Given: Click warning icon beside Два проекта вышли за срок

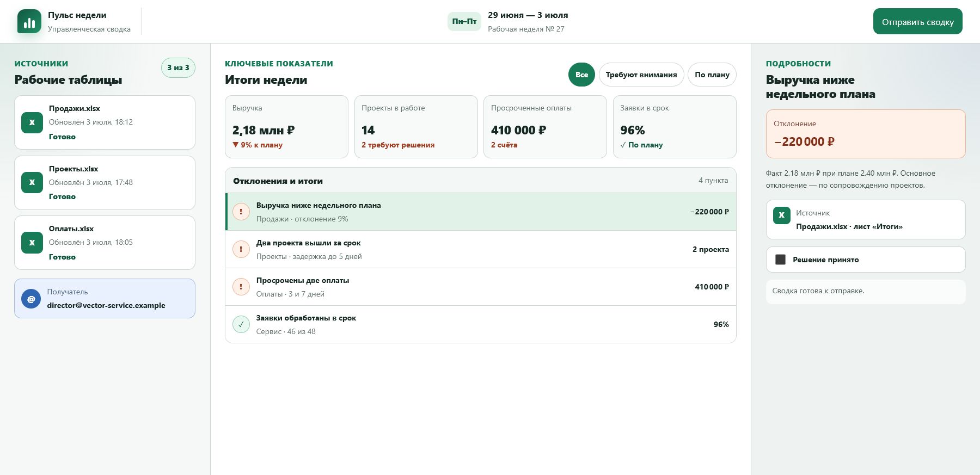Looking at the screenshot, I should [x=241, y=249].
